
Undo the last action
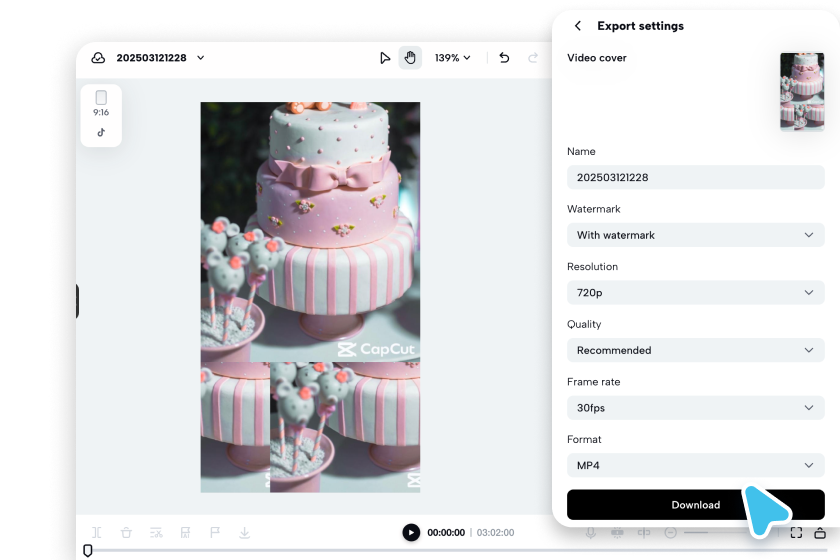coord(504,58)
